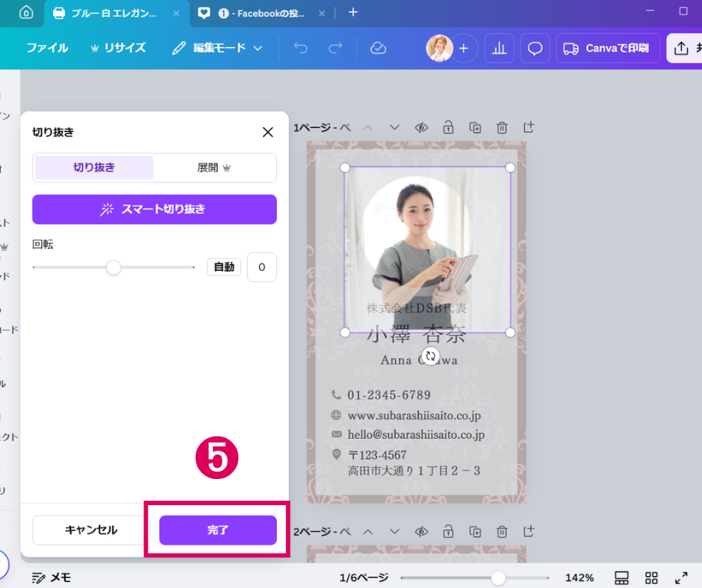The width and height of the screenshot is (702, 588).
Task: Open grid view of pages
Action: pos(651,578)
